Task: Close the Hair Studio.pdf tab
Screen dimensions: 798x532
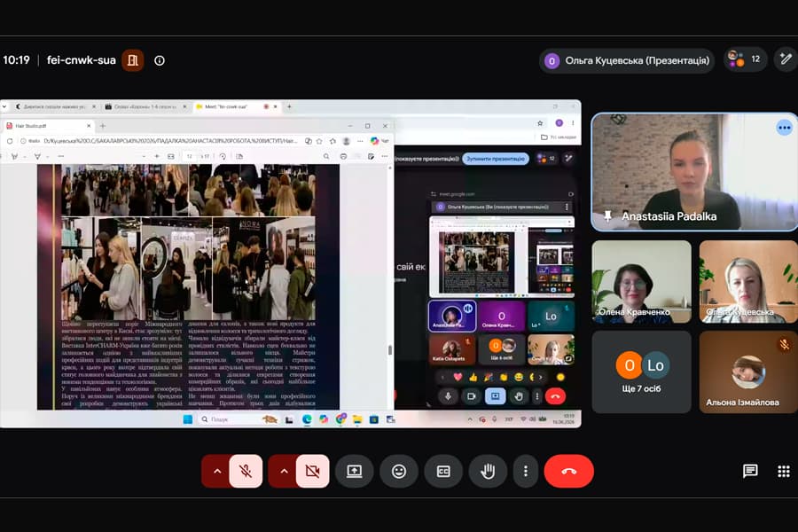Action: pos(89,126)
